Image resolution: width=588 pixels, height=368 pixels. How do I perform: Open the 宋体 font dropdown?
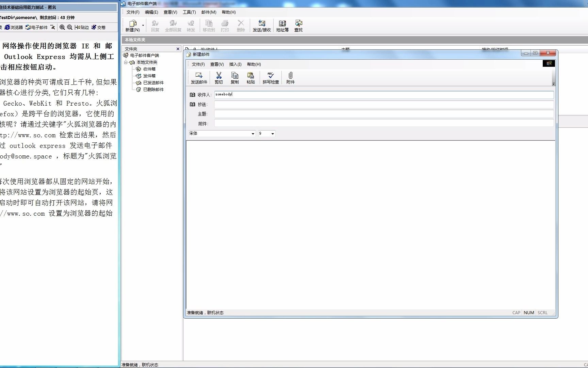[x=253, y=134]
